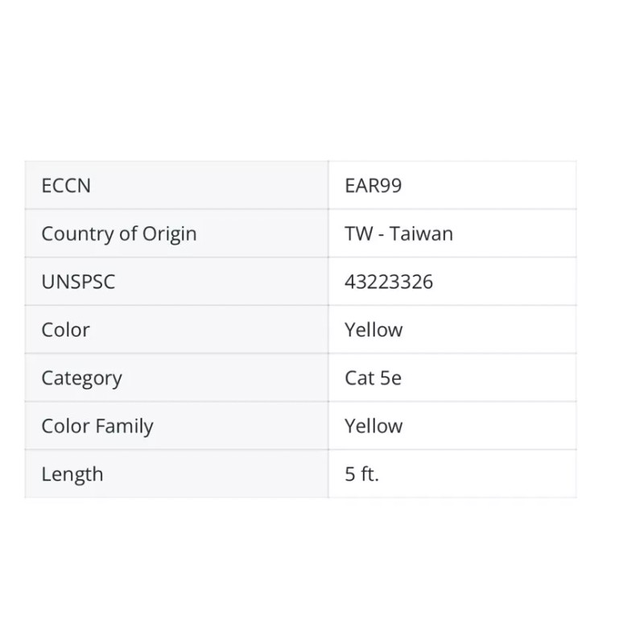Click the Color label cell

pyautogui.click(x=65, y=330)
